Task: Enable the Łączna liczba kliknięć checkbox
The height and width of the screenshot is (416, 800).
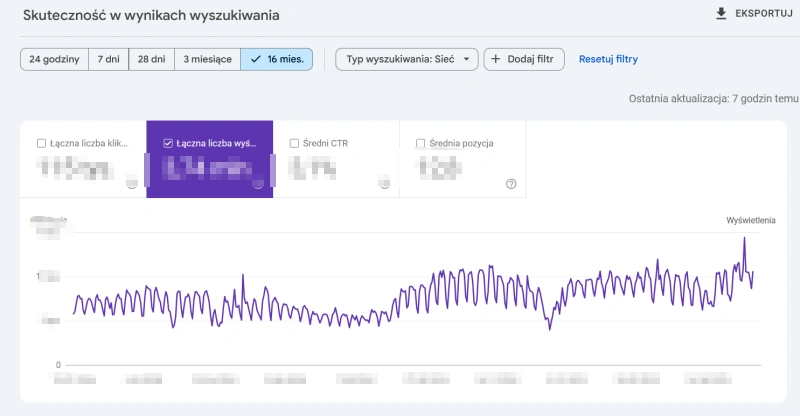Action: (x=41, y=143)
